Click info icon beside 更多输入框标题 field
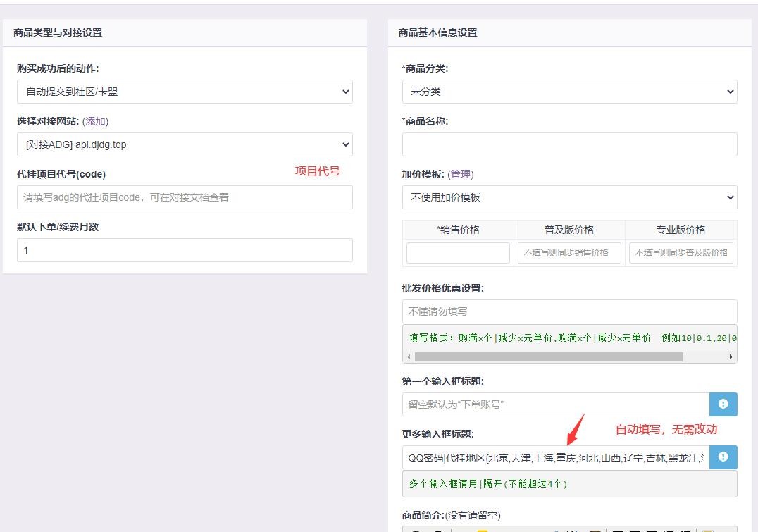 click(x=723, y=457)
